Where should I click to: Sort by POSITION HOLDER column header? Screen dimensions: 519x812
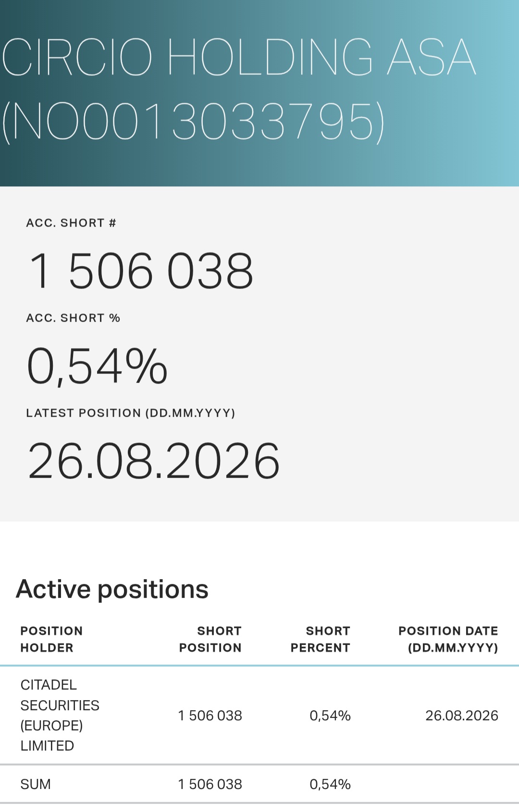tap(51, 639)
